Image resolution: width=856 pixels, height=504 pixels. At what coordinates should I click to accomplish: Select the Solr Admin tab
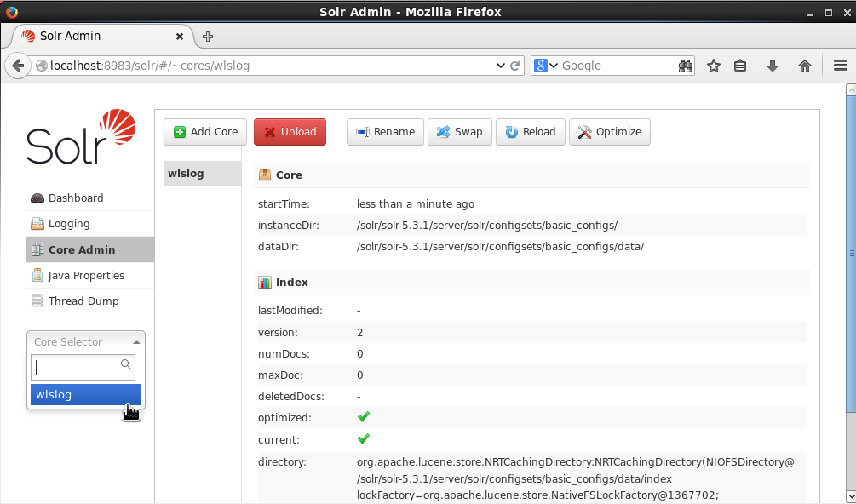pos(102,37)
